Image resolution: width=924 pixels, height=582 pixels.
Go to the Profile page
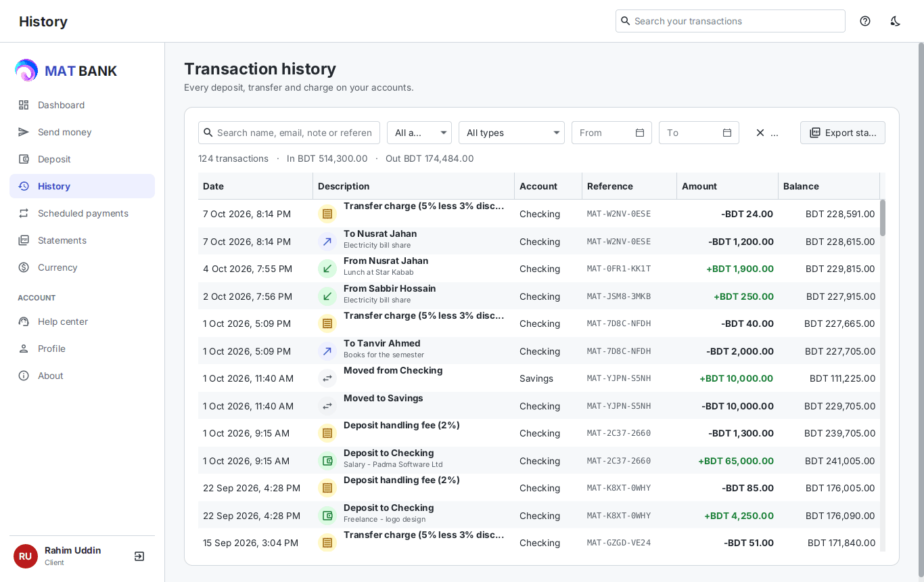(x=82, y=349)
